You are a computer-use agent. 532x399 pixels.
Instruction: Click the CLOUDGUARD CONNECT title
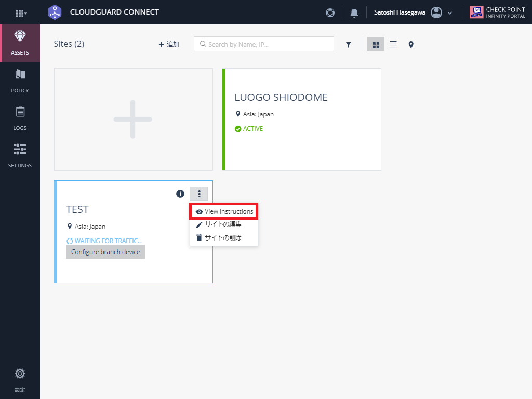coord(114,12)
